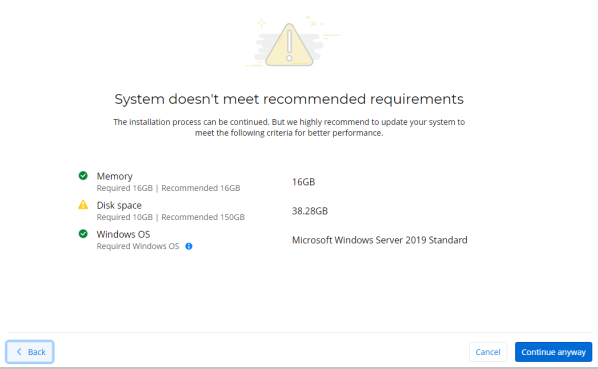Screen dimensions: 598x369
Task: Click the 'Required Windows OS' subtitle text
Action: (x=138, y=246)
